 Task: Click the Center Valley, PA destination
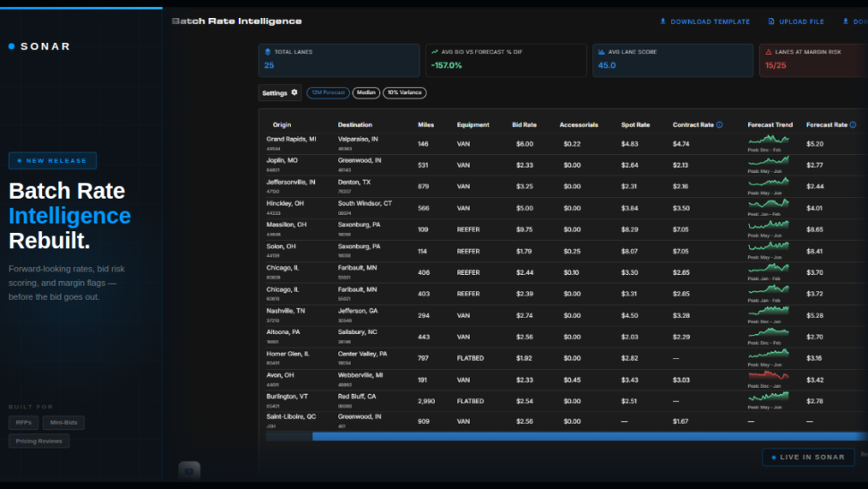362,354
